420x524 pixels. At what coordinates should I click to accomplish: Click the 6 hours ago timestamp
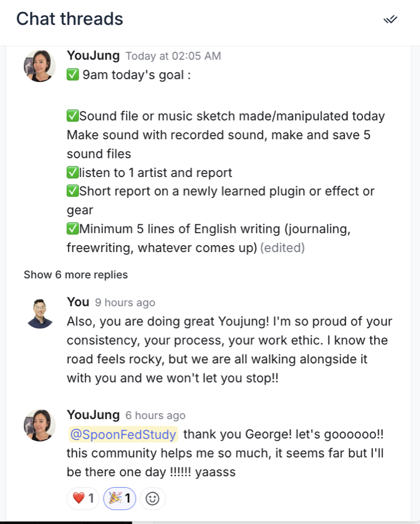(x=155, y=415)
